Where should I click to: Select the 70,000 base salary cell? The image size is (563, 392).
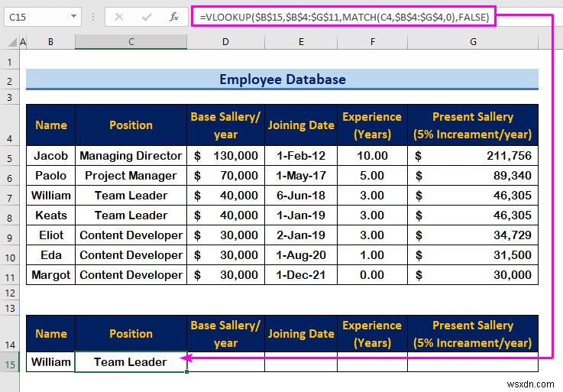point(225,175)
